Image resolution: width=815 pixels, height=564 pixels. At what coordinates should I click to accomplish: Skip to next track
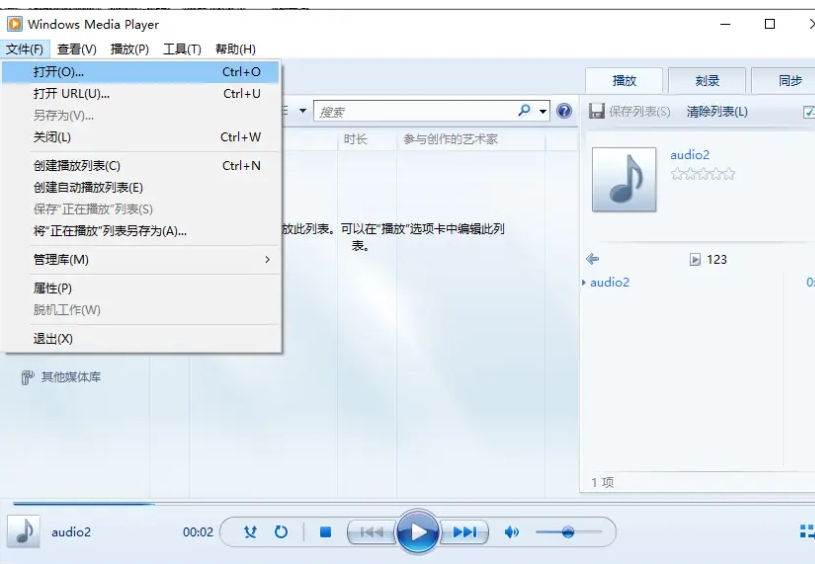464,532
